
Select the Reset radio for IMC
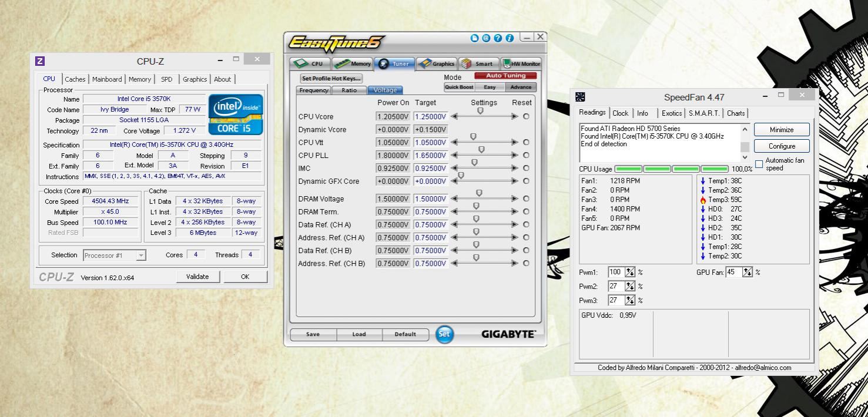click(x=526, y=168)
